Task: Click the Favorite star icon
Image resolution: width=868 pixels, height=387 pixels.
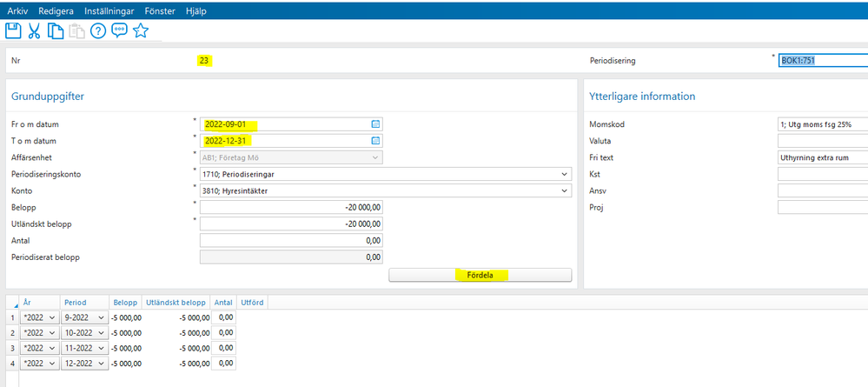Action: tap(141, 31)
